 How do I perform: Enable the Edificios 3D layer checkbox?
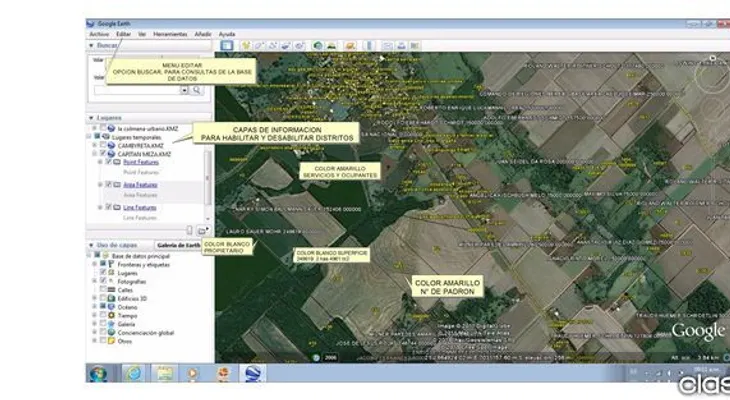click(103, 298)
